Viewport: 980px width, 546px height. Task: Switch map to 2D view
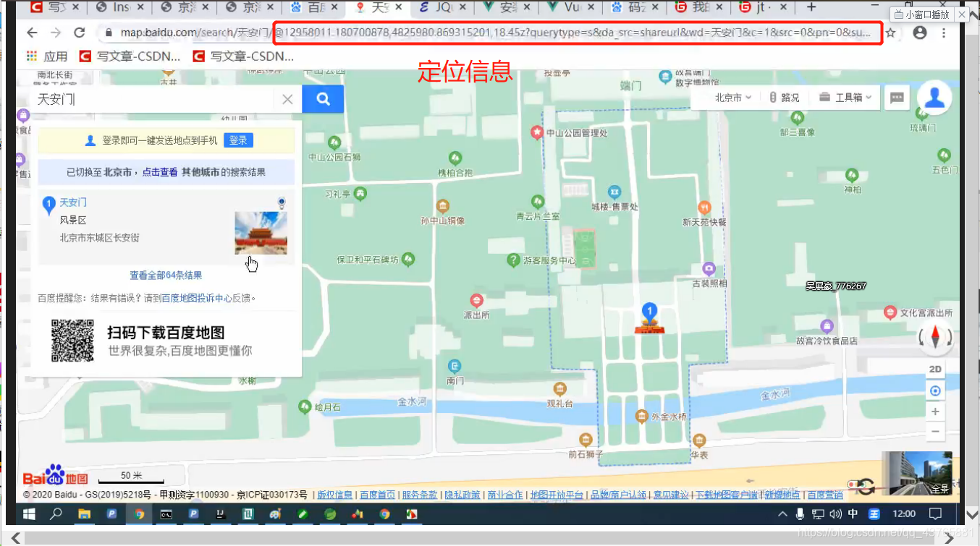(x=935, y=370)
